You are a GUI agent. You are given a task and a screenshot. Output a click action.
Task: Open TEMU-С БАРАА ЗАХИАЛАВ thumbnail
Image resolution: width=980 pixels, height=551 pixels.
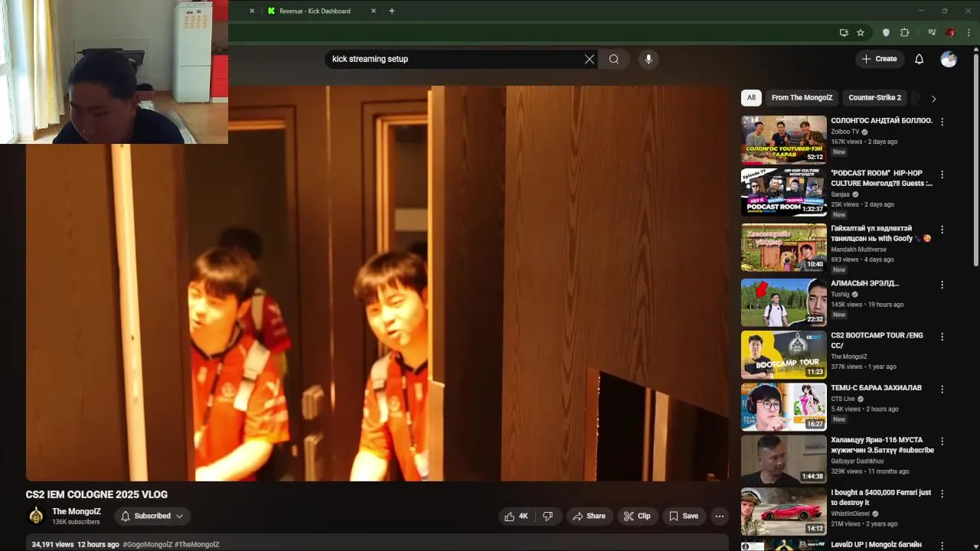(x=784, y=406)
